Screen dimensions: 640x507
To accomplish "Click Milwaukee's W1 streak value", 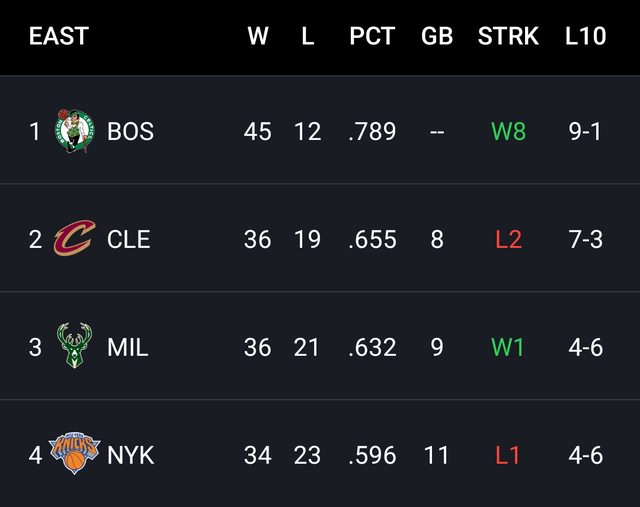I will (508, 347).
